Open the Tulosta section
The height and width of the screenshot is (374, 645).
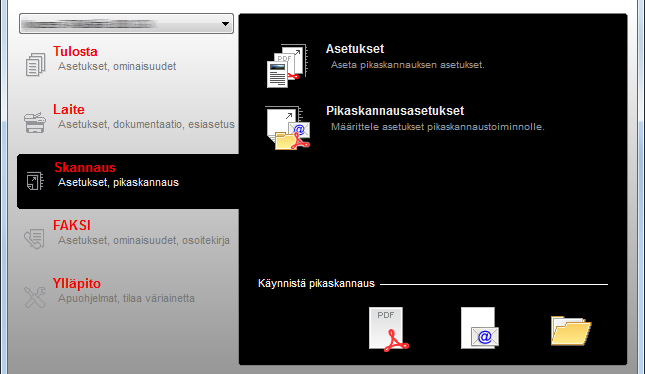coord(75,51)
